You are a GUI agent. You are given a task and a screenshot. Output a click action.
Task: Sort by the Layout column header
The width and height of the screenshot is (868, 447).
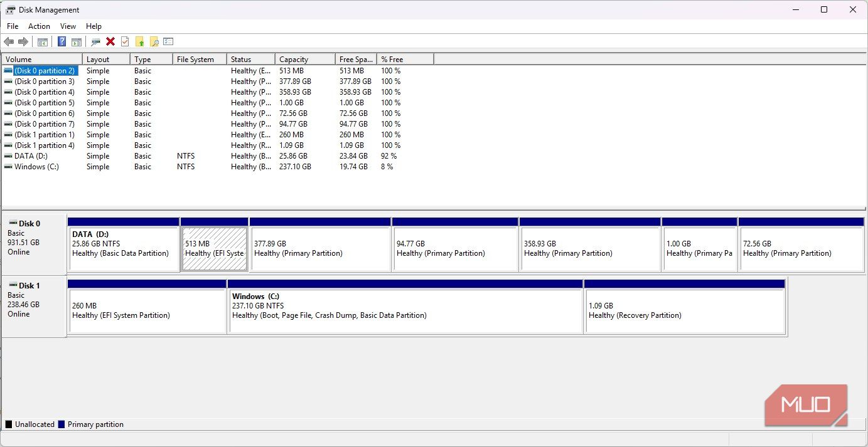tap(106, 59)
